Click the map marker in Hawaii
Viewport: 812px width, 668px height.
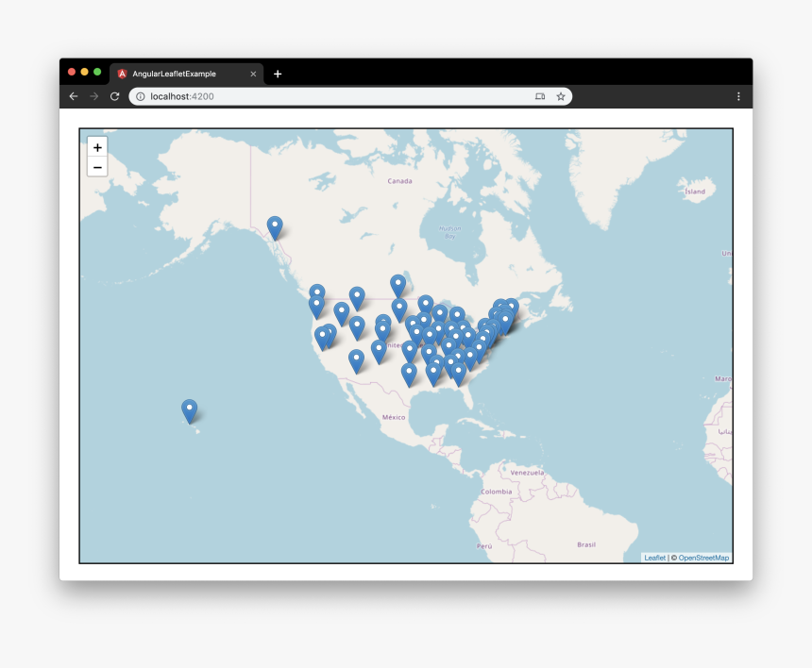(190, 410)
